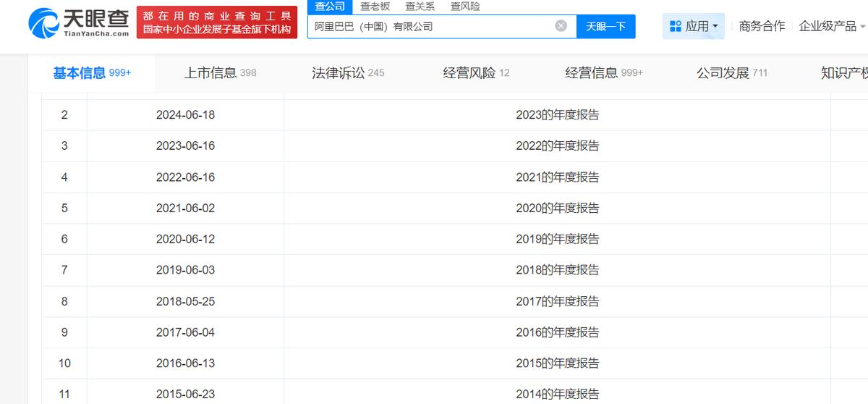Expand the 企业级产品 menu

(x=832, y=26)
